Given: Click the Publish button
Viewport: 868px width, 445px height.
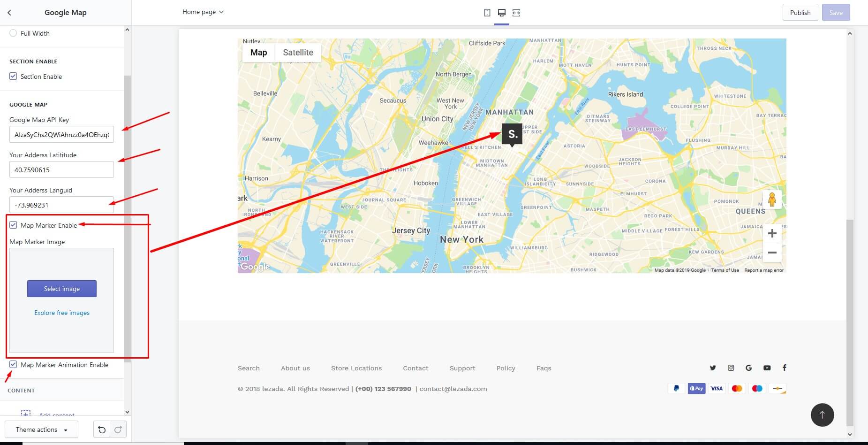Looking at the screenshot, I should 800,13.
